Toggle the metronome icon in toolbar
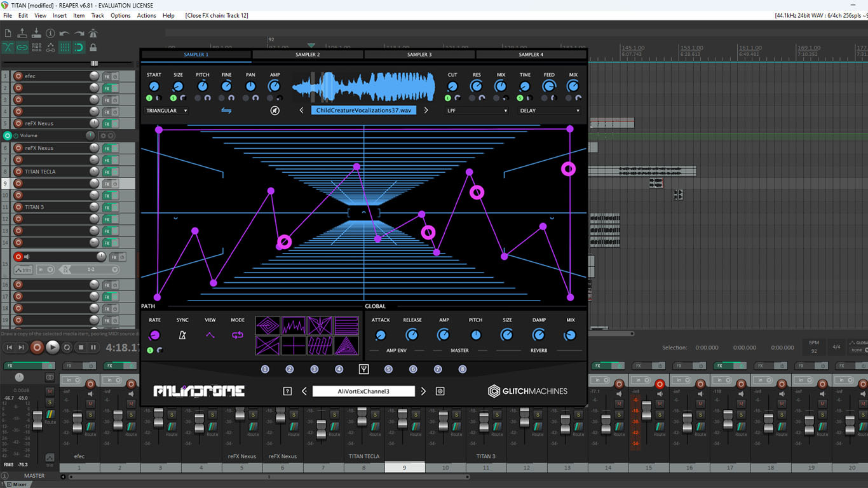This screenshot has height=488, width=868. click(93, 33)
